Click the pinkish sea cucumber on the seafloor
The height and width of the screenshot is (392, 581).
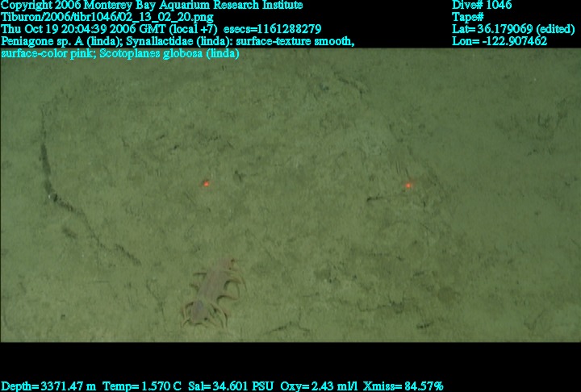[212, 293]
